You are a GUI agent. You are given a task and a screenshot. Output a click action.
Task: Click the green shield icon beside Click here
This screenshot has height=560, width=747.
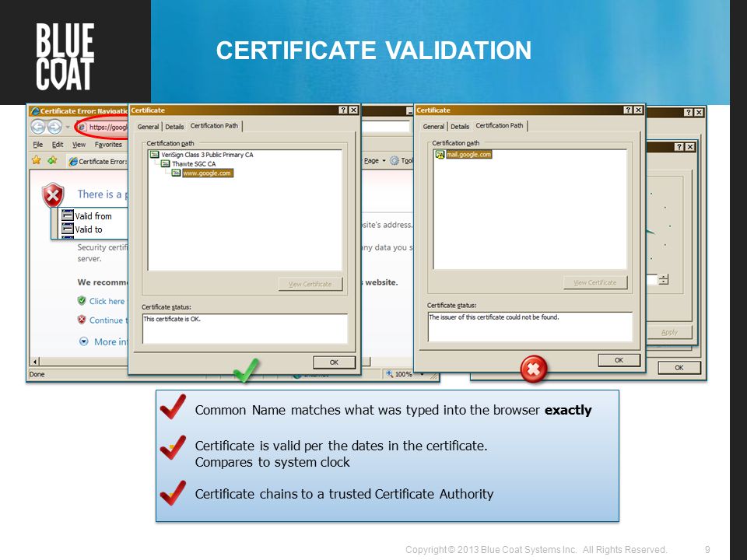tap(82, 300)
